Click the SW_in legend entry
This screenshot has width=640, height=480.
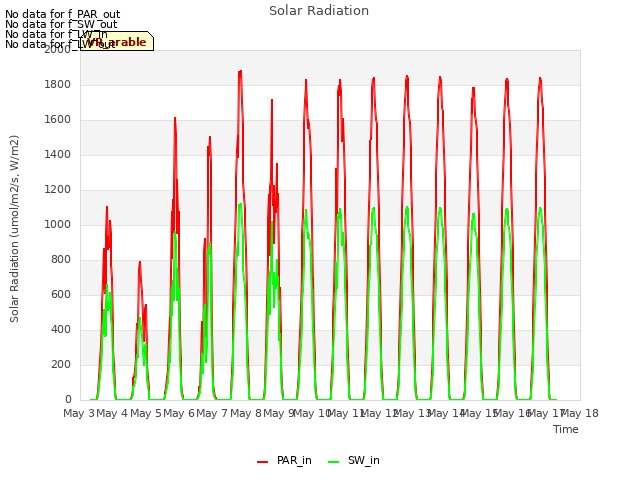[354, 460]
